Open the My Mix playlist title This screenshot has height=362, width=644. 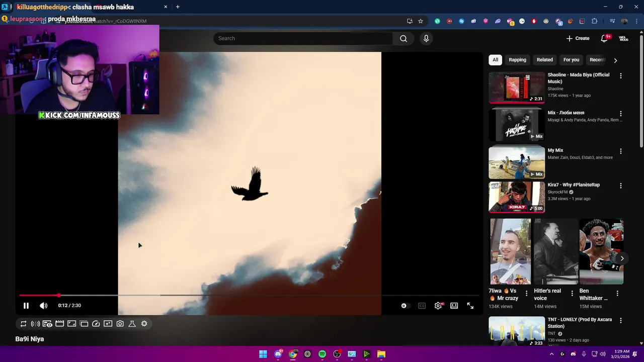coord(555,150)
